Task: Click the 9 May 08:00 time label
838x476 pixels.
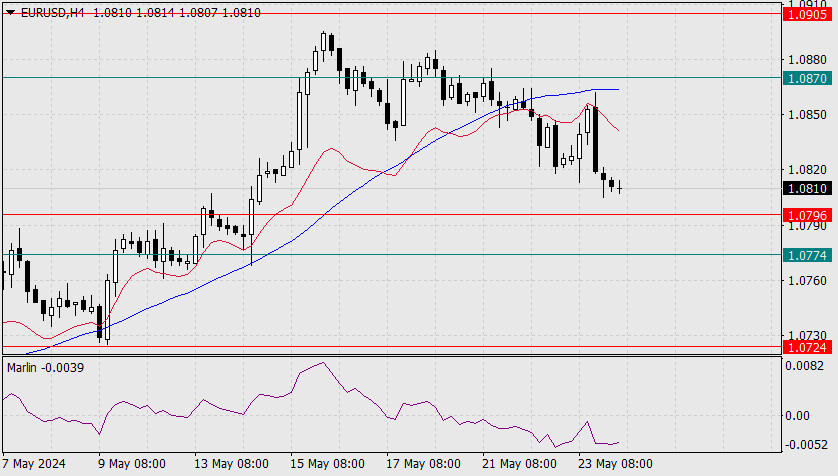Action: pos(132,464)
